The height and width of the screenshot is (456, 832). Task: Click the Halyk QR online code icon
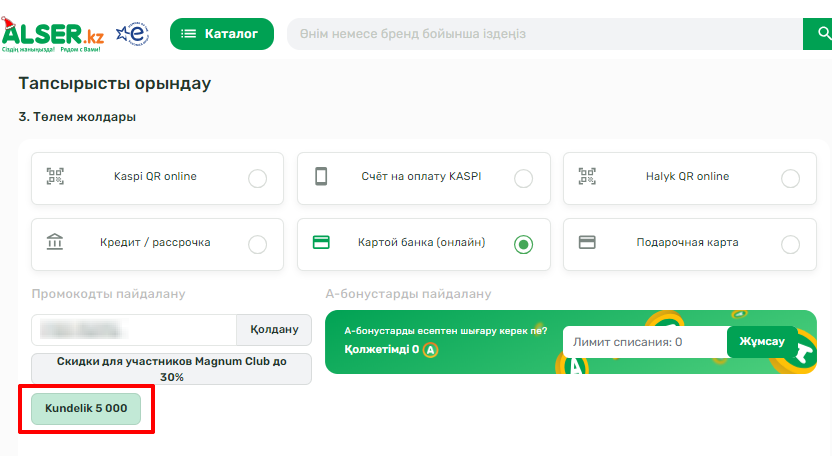pos(587,177)
